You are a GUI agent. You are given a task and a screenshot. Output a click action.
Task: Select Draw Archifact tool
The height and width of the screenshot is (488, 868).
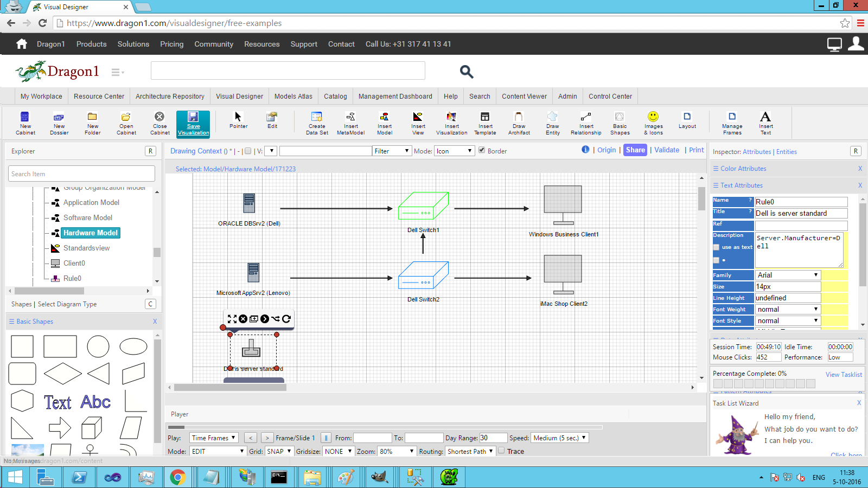(519, 123)
